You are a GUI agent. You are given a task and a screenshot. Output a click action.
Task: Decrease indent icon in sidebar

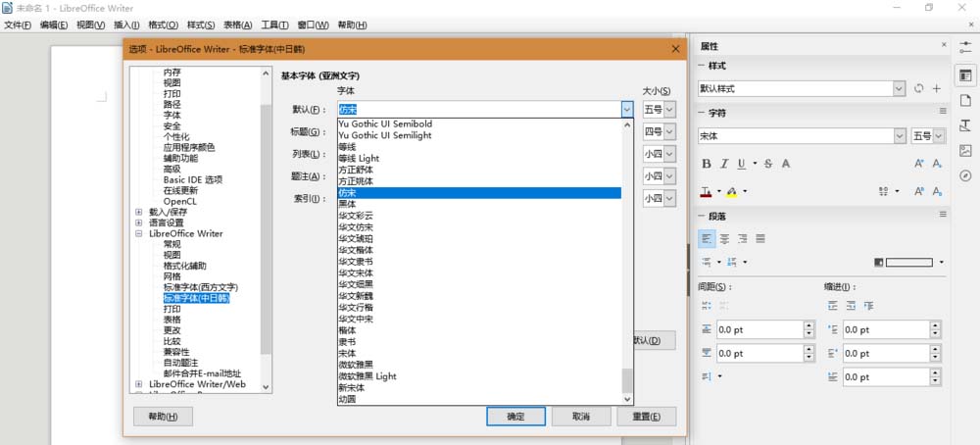[x=851, y=306]
